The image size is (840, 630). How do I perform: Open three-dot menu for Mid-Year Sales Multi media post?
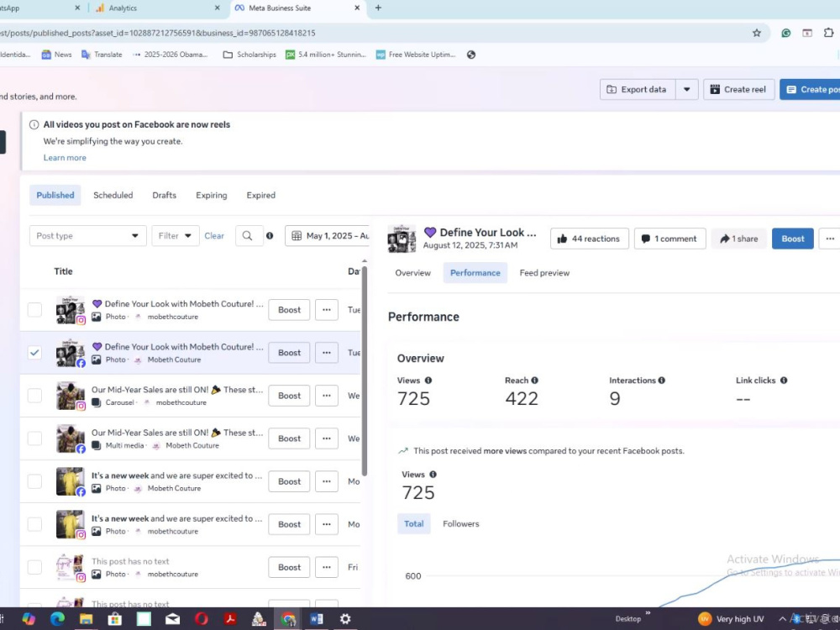327,438
